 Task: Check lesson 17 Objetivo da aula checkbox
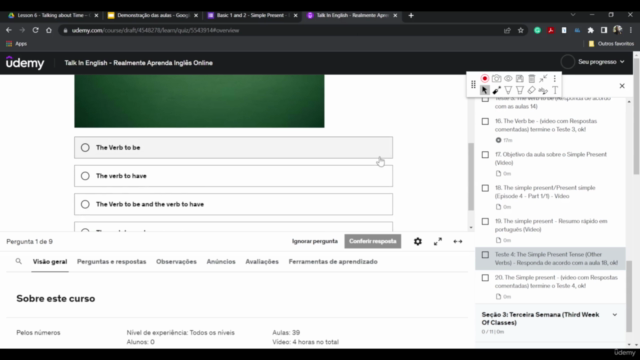coord(485,155)
